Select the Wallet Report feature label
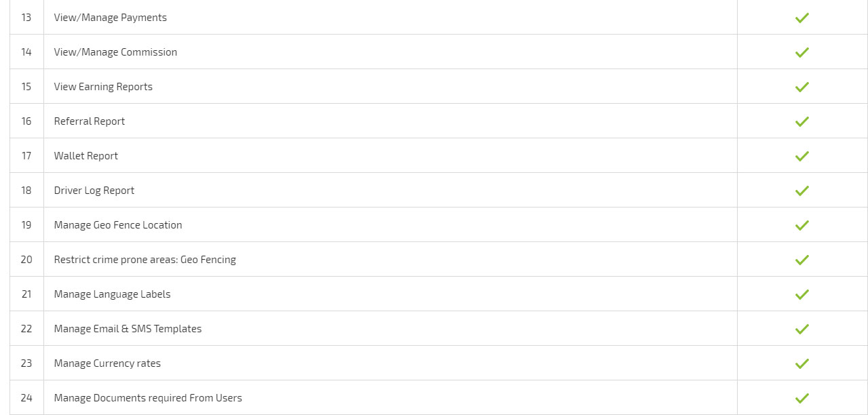Screen dimensions: 868x415 click(86, 156)
